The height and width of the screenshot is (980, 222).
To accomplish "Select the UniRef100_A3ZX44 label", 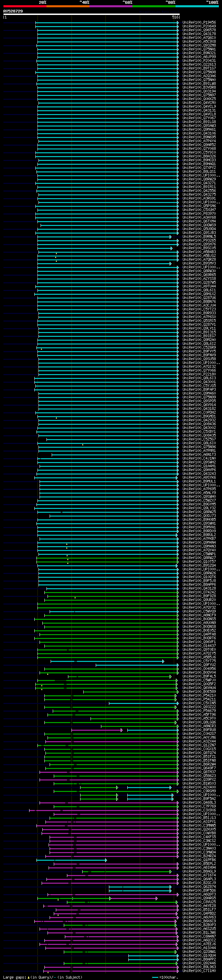I will tap(199, 742).
